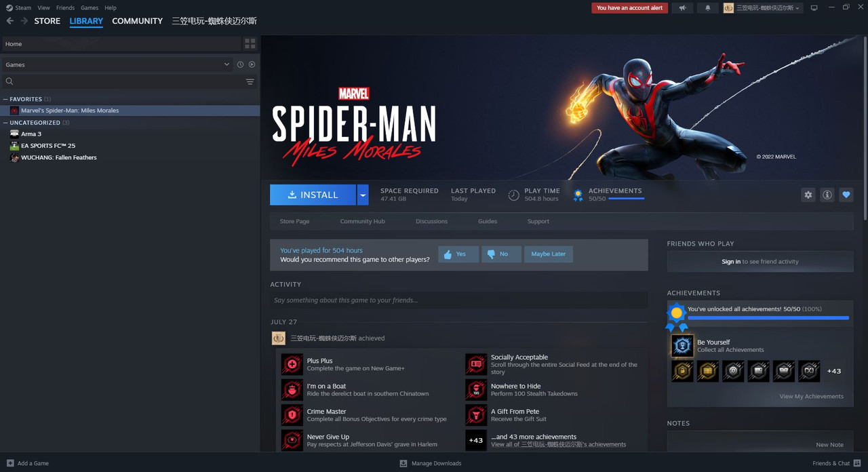Screen dimensions: 868x472
Task: Open the game settings gear
Action: tap(808, 195)
